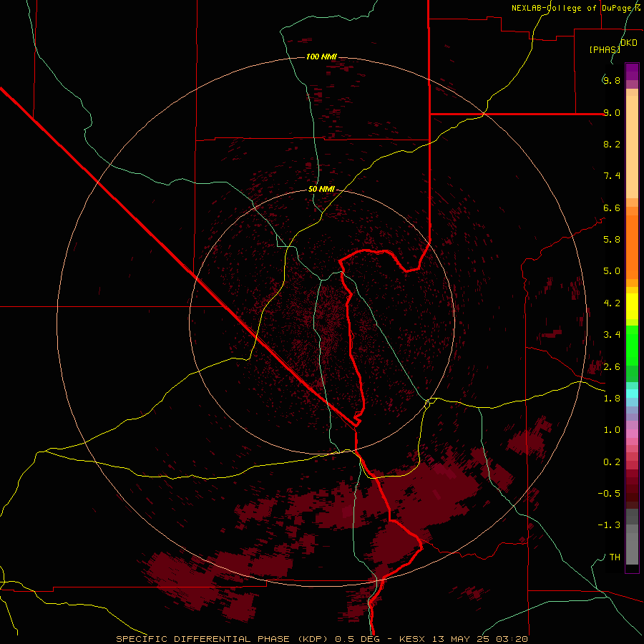Click the yellow band of the color scale
This screenshot has width=644, height=644.
(632, 306)
